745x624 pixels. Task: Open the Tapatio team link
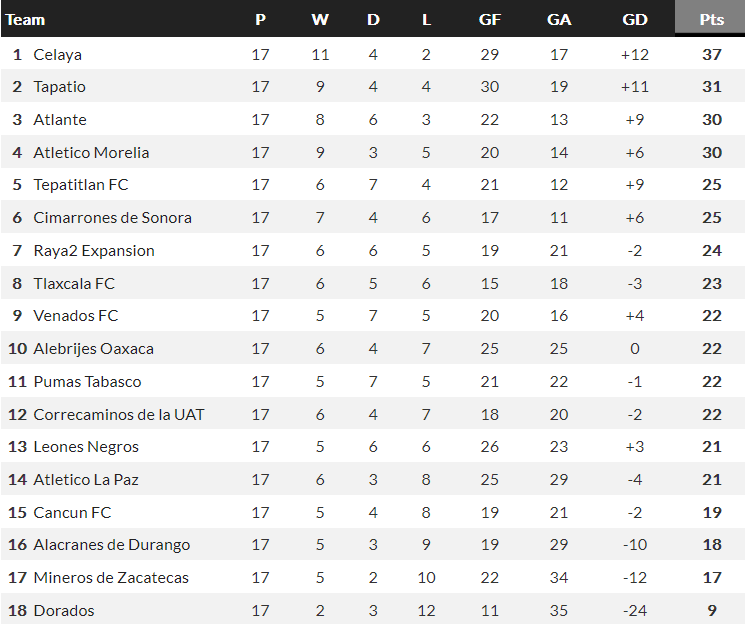[x=59, y=87]
